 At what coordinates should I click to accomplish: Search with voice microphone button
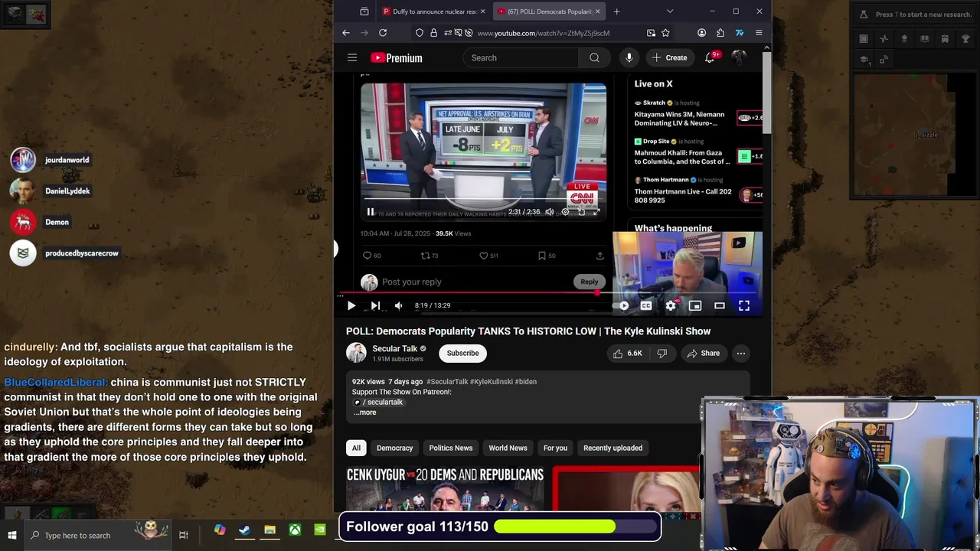(x=629, y=57)
